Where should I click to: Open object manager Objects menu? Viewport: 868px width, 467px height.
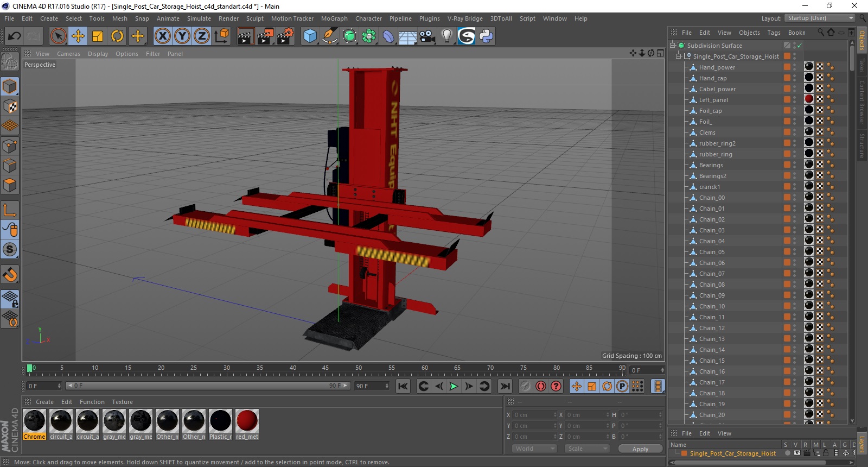point(749,33)
